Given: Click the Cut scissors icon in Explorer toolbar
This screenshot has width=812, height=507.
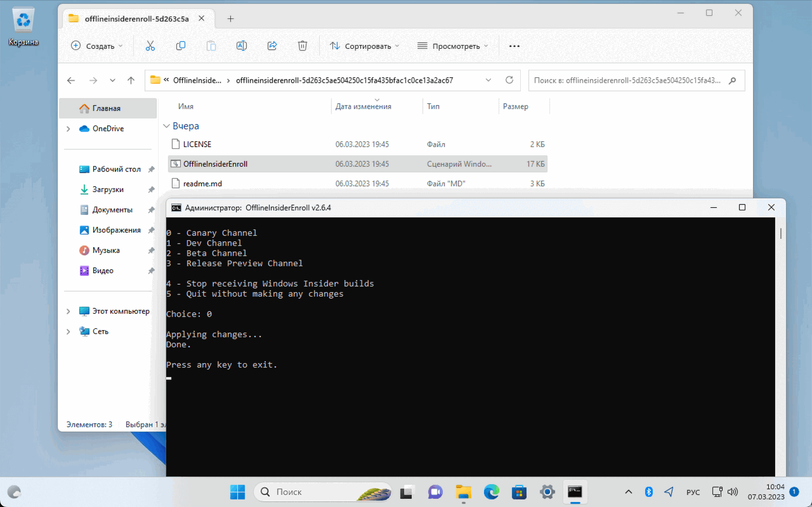Looking at the screenshot, I should [x=150, y=46].
